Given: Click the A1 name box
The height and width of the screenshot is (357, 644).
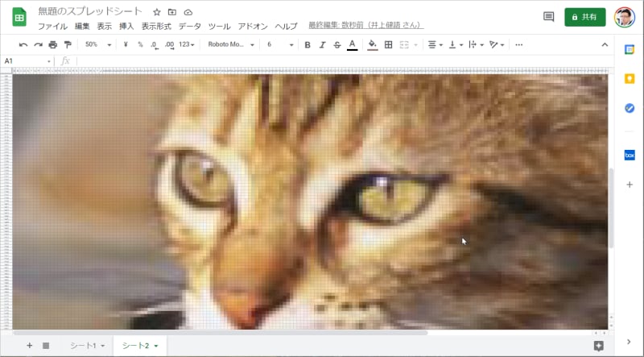Looking at the screenshot, I should (x=27, y=61).
